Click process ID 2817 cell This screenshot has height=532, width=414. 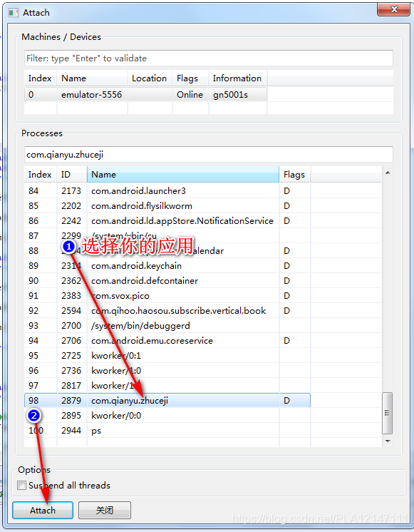pos(71,385)
